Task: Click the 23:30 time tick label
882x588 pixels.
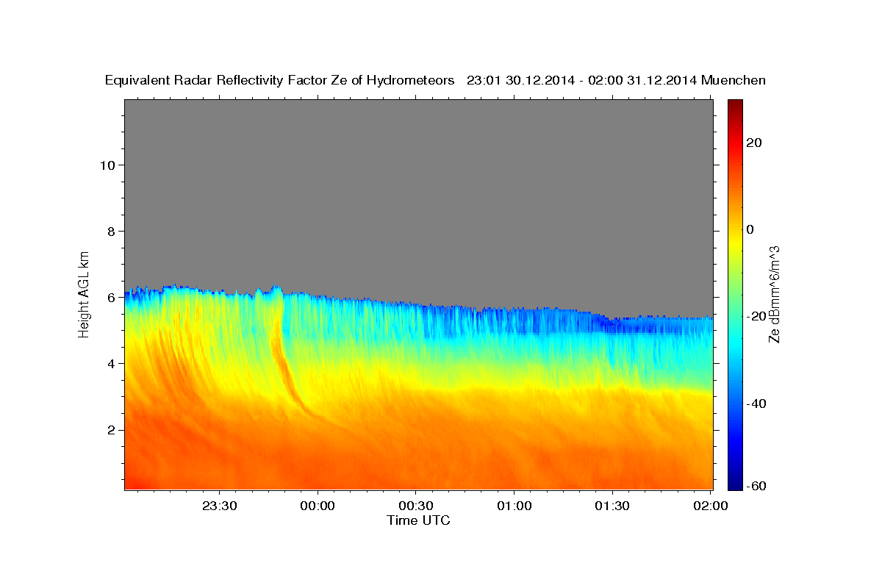Action: point(220,506)
